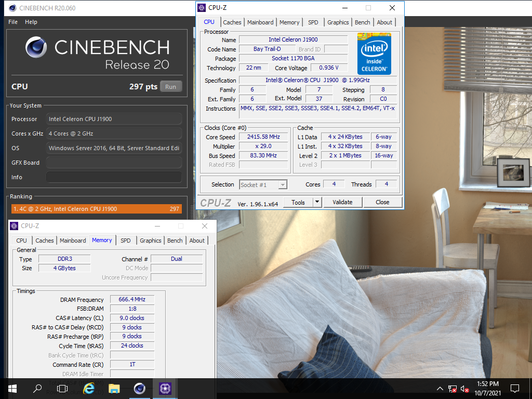Select the SPD tab in the lower CPU-Z window
532x399 pixels.
coord(126,241)
